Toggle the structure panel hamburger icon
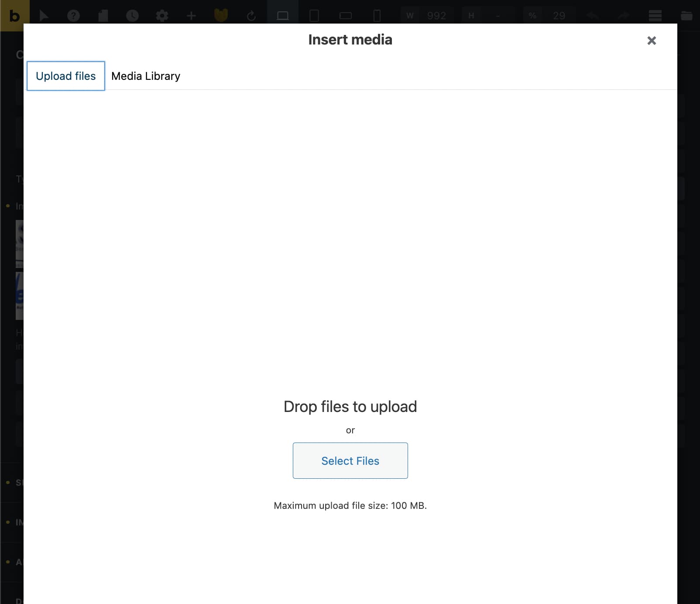Screen dimensions: 700x604 click(x=655, y=16)
